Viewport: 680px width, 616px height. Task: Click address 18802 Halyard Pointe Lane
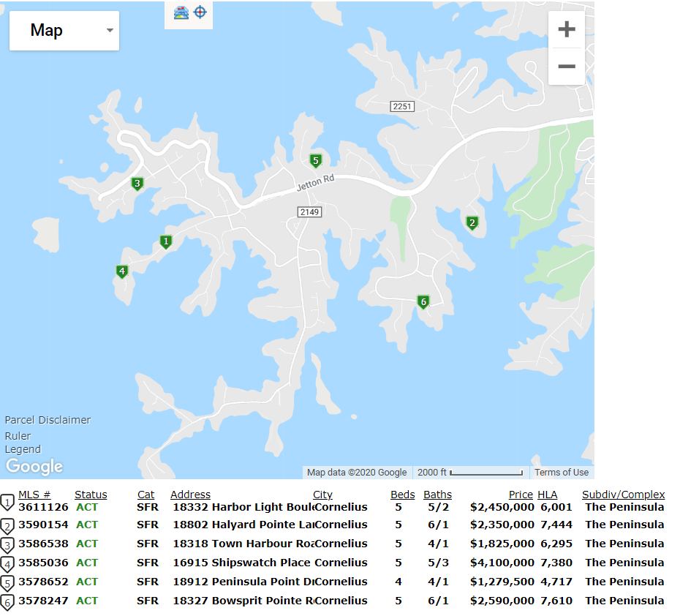[x=243, y=525]
